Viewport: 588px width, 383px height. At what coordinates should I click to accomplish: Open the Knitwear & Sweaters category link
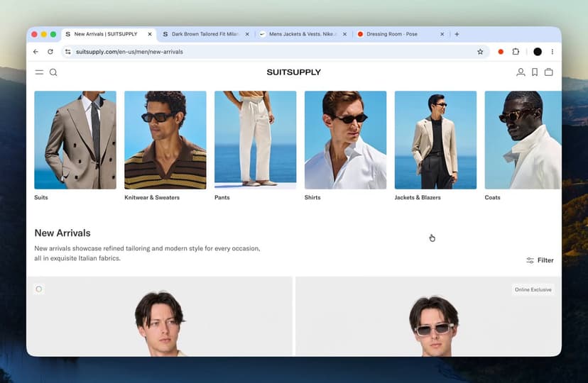pos(152,197)
